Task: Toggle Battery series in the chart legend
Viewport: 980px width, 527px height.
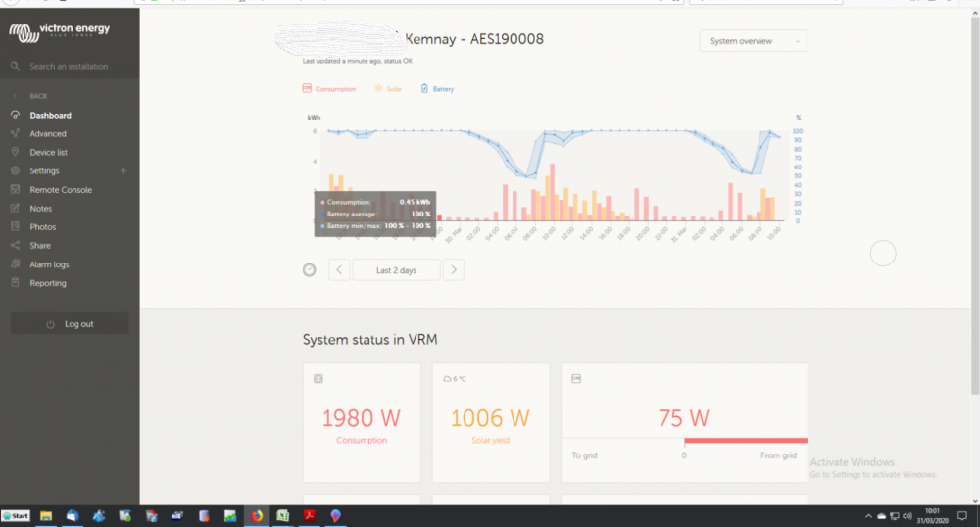Action: pos(437,89)
